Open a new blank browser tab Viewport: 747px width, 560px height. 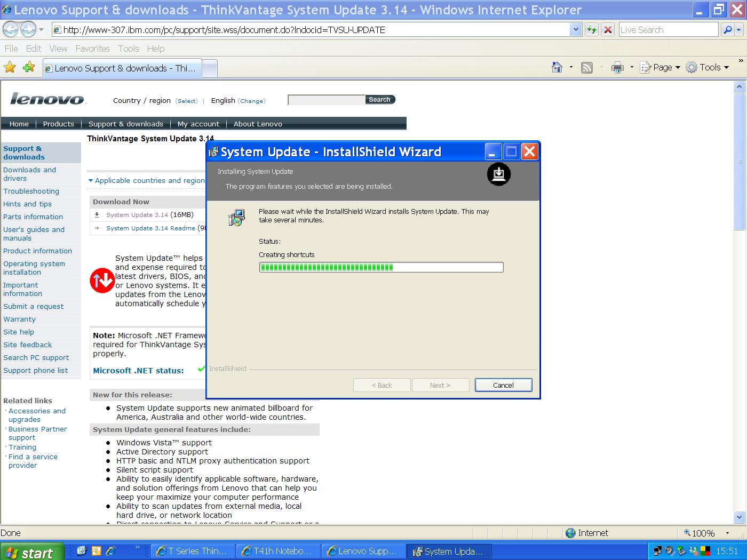pos(210,68)
